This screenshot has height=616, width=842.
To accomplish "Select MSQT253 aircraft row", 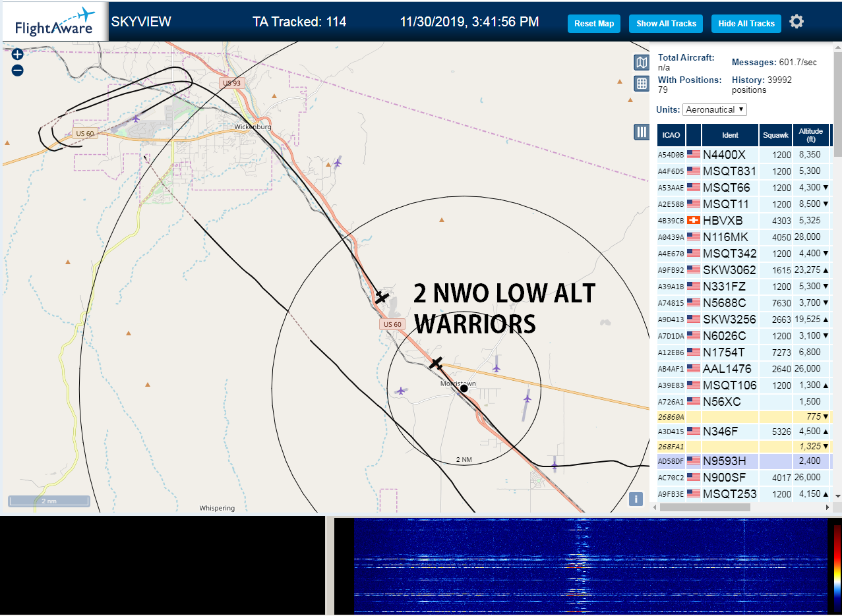I will pos(744,493).
